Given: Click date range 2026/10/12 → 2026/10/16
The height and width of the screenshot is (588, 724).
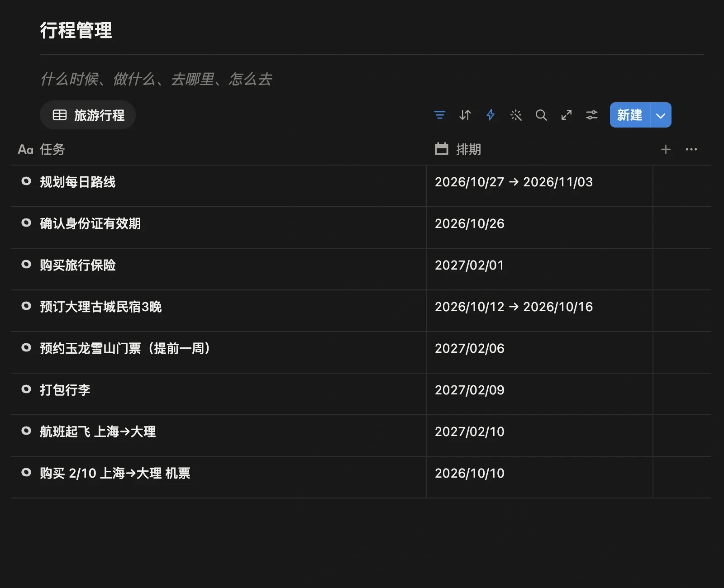Looking at the screenshot, I should 514,307.
